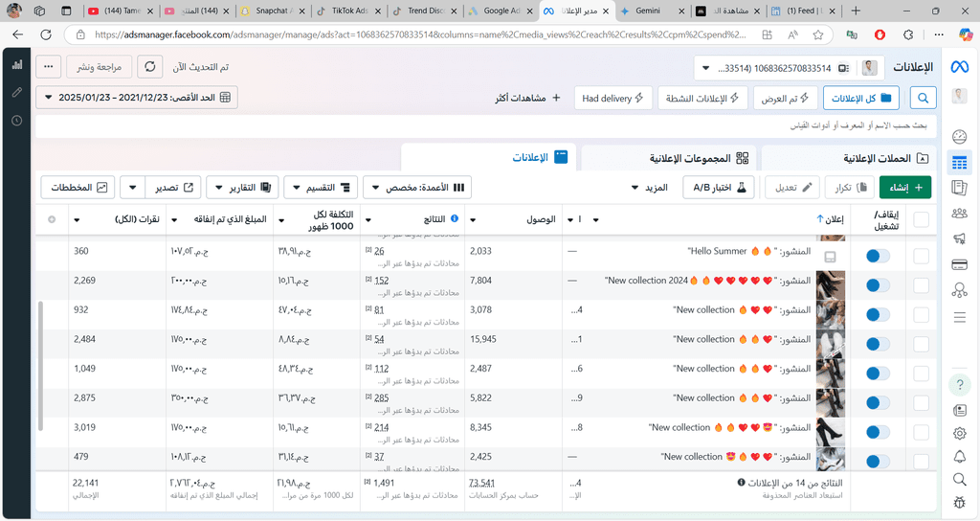
Task: Add page to favorites star icon
Action: (x=818, y=35)
